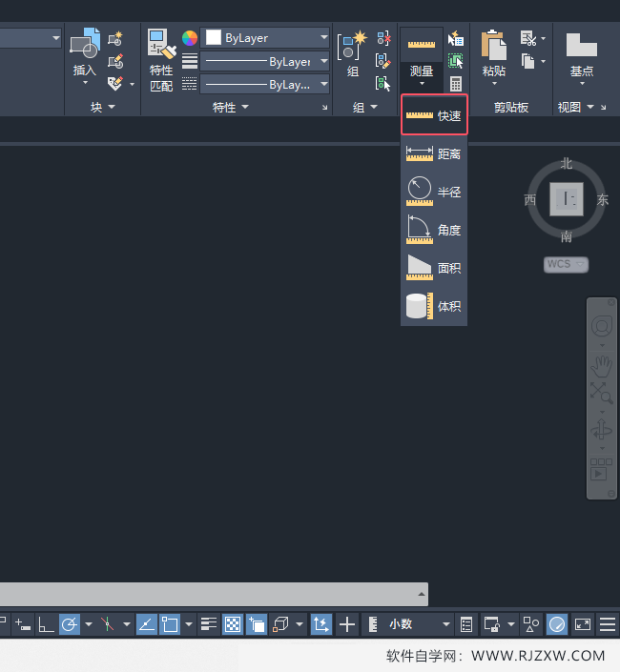Screen dimensions: 620x672
Task: Toggle Selection Cycling in status bar
Action: [x=257, y=624]
